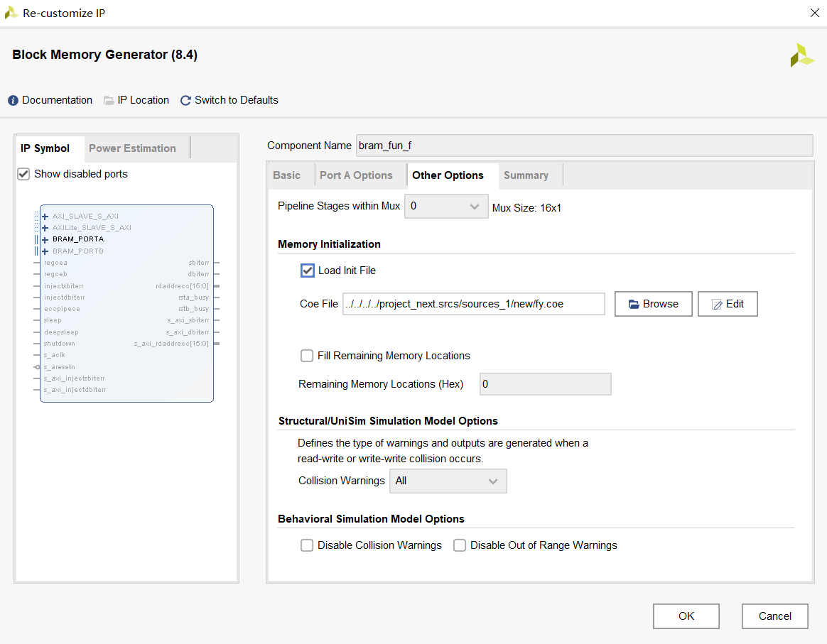Click the folder icon on the Browse button

coord(634,305)
